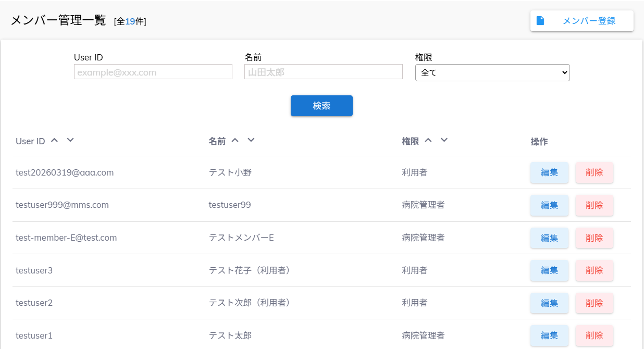644x349 pixels.
Task: Click the 検索 button
Action: (x=321, y=106)
